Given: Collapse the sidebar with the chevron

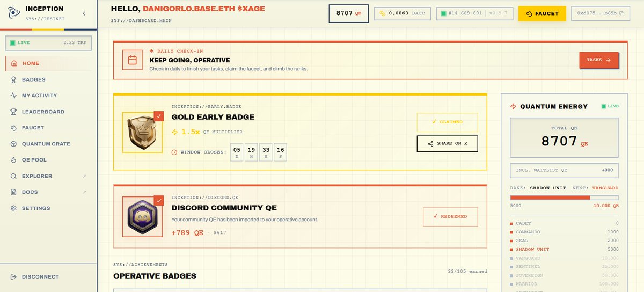Looking at the screenshot, I should [x=84, y=13].
